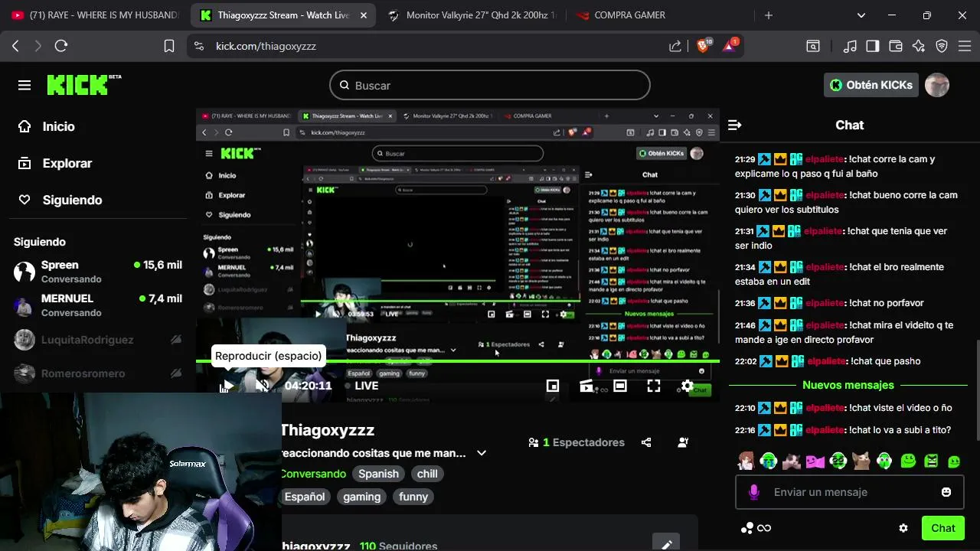Click the Obtén KICKs button
980x551 pixels.
(871, 85)
